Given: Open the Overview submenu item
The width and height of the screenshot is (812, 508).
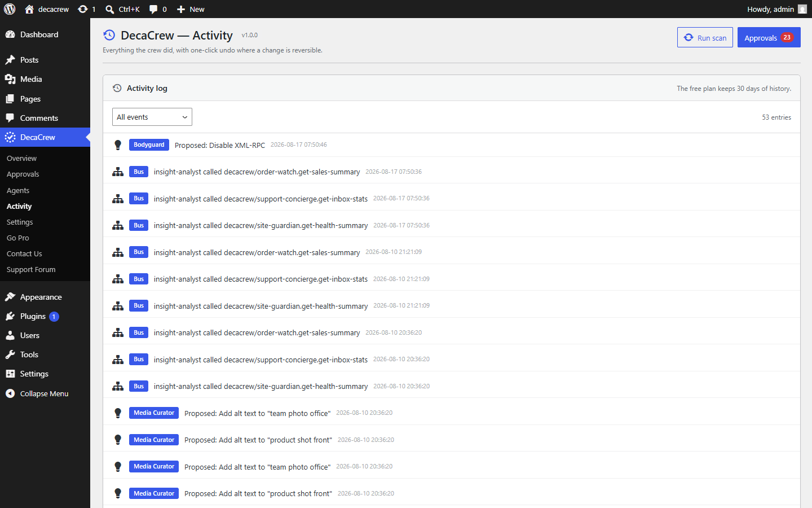Looking at the screenshot, I should coord(21,159).
